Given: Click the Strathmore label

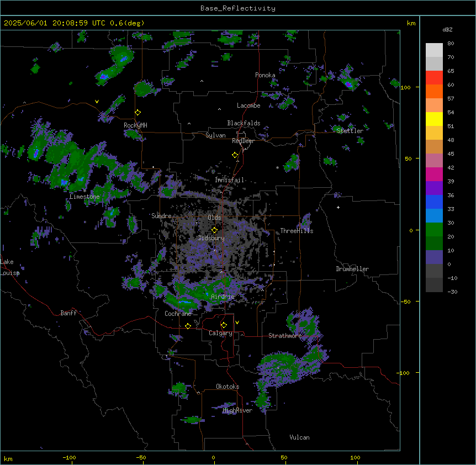Looking at the screenshot, I should pos(285,336).
